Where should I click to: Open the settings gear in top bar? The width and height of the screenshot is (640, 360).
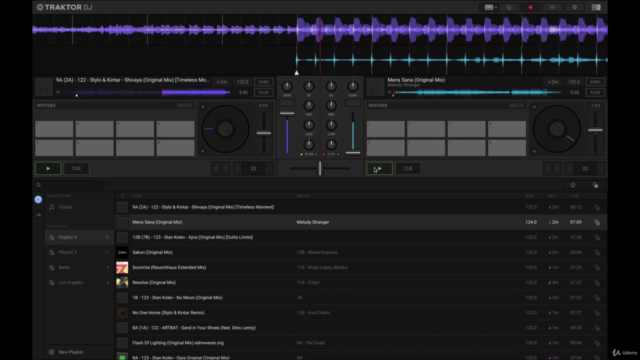click(574, 7)
